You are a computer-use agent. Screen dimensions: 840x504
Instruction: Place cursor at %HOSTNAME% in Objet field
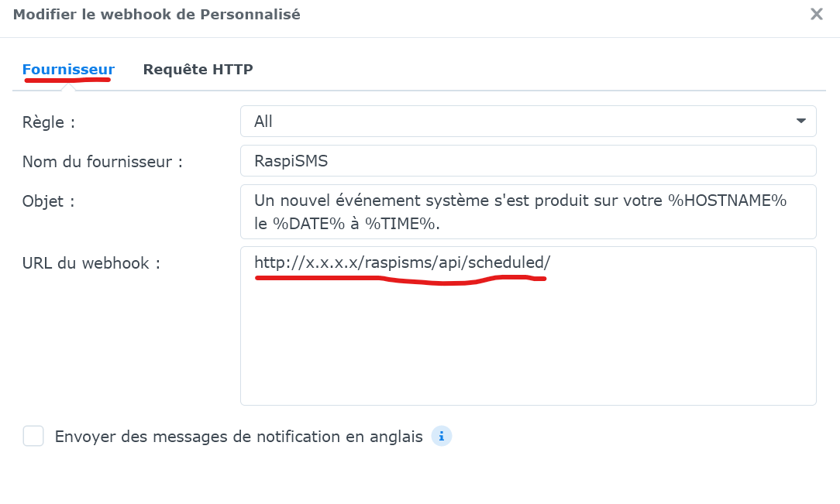[727, 201]
